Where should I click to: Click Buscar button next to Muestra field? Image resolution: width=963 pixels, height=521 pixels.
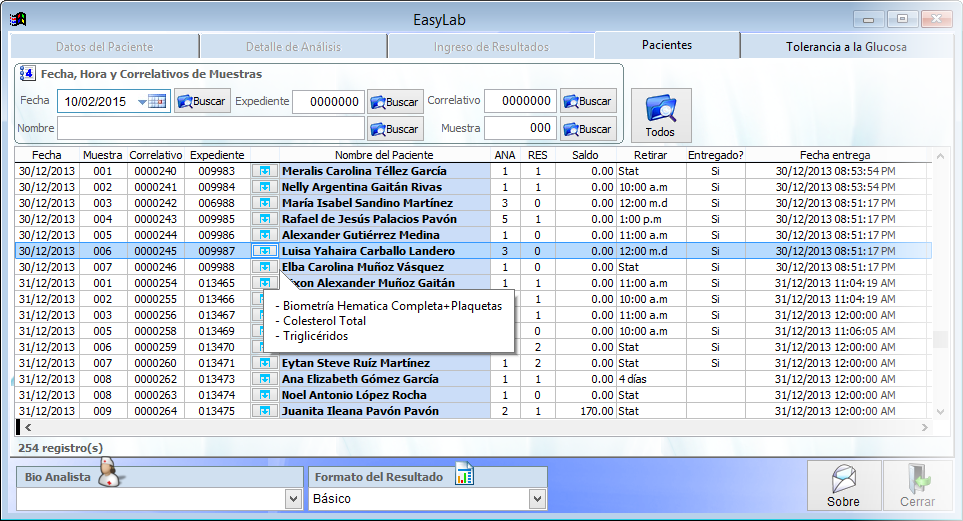(588, 128)
